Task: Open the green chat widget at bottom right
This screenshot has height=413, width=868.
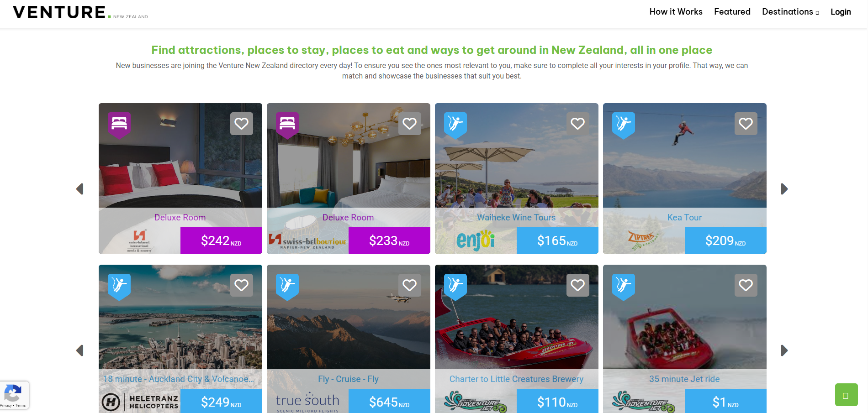Action: [847, 395]
